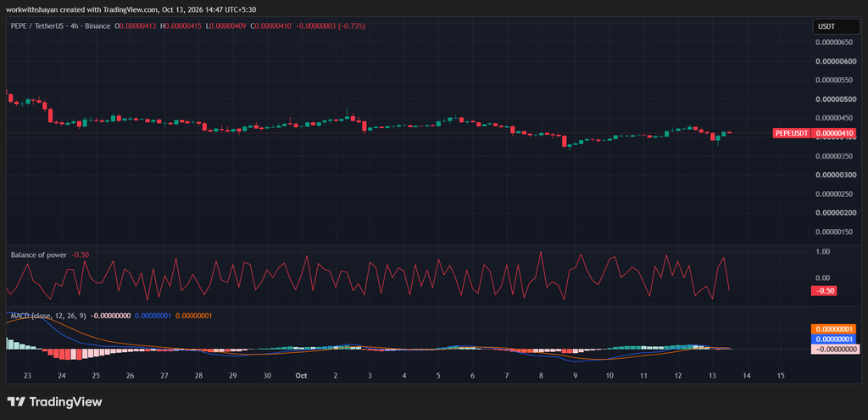
Task: Click the change percentage (−0.73%)
Action: click(x=352, y=26)
